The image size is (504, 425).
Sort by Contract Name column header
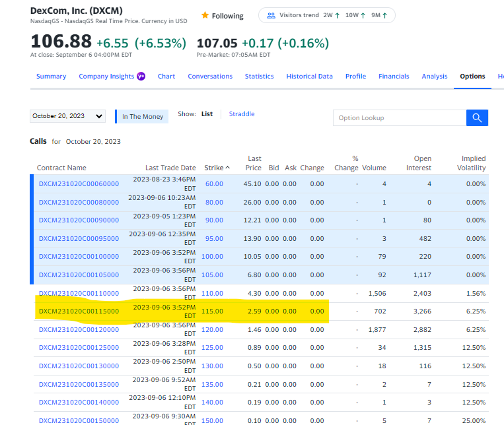(x=61, y=168)
